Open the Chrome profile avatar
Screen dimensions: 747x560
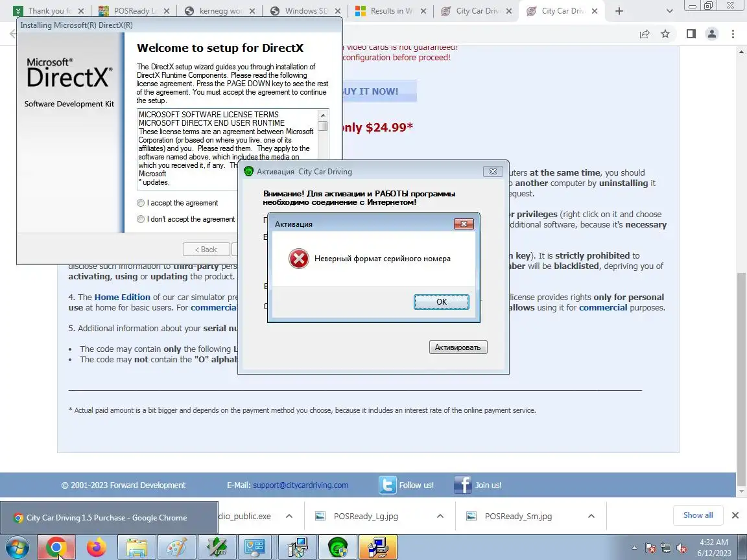pyautogui.click(x=712, y=34)
